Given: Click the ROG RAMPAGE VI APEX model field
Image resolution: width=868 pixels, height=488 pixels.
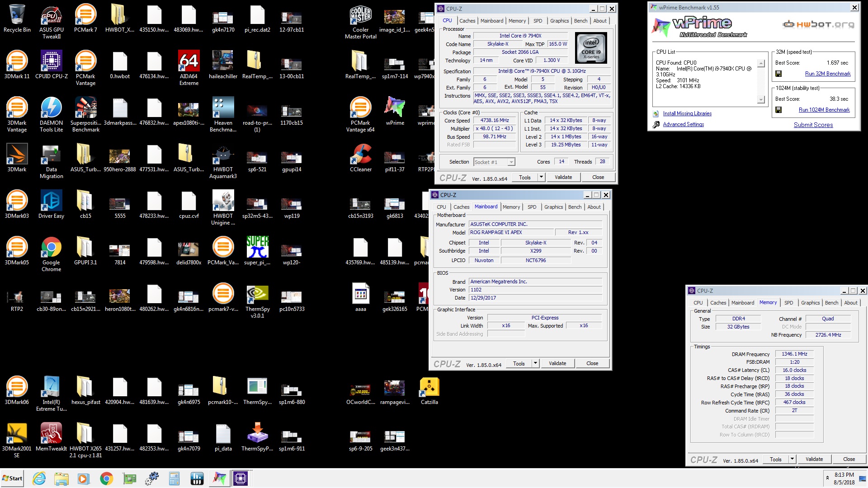Looking at the screenshot, I should point(512,232).
